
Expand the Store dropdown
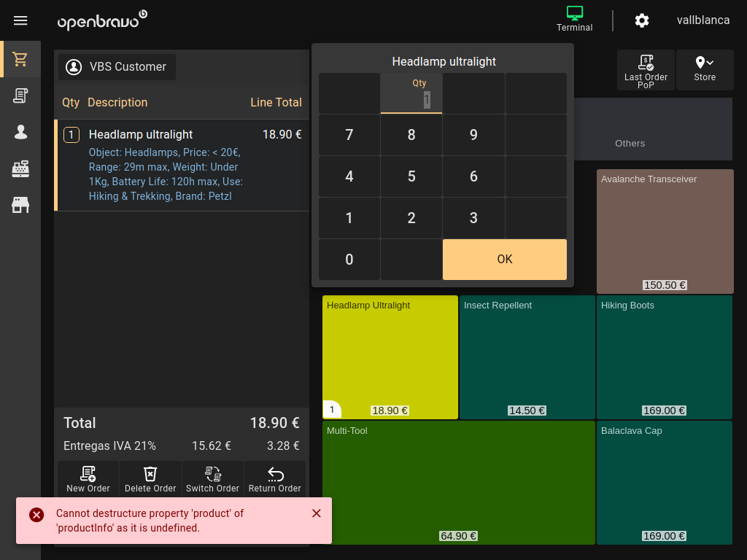tap(705, 70)
